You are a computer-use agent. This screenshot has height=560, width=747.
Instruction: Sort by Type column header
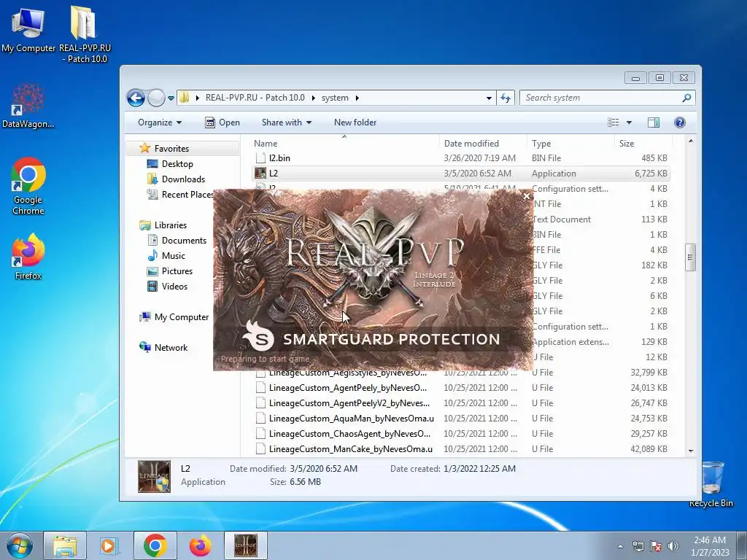tap(570, 144)
